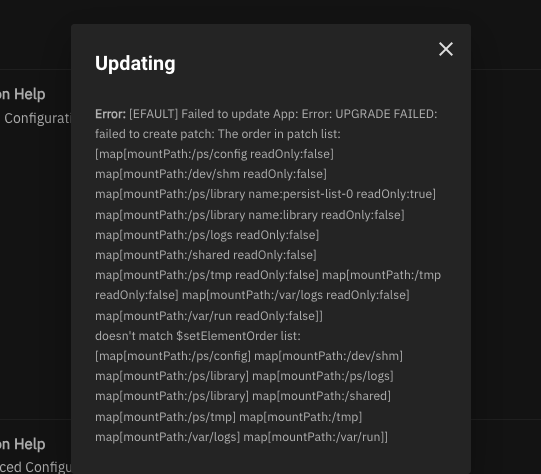
Task: Click the final map[mountPath:/var/run]] entry
Action: pos(316,437)
